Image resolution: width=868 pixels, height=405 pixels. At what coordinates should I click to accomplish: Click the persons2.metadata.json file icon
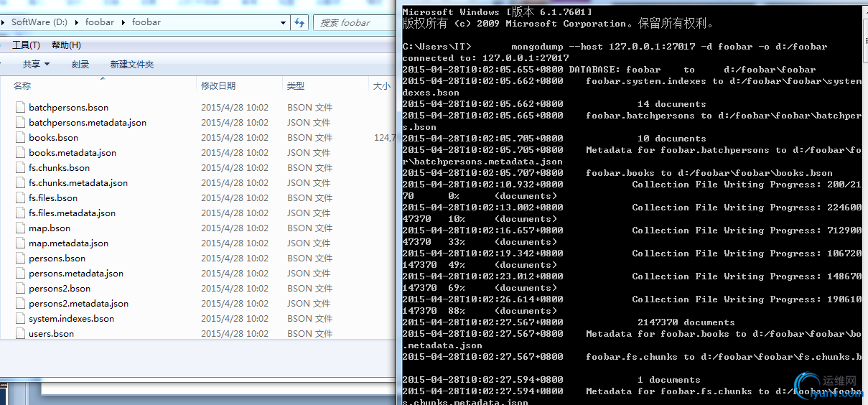20,303
